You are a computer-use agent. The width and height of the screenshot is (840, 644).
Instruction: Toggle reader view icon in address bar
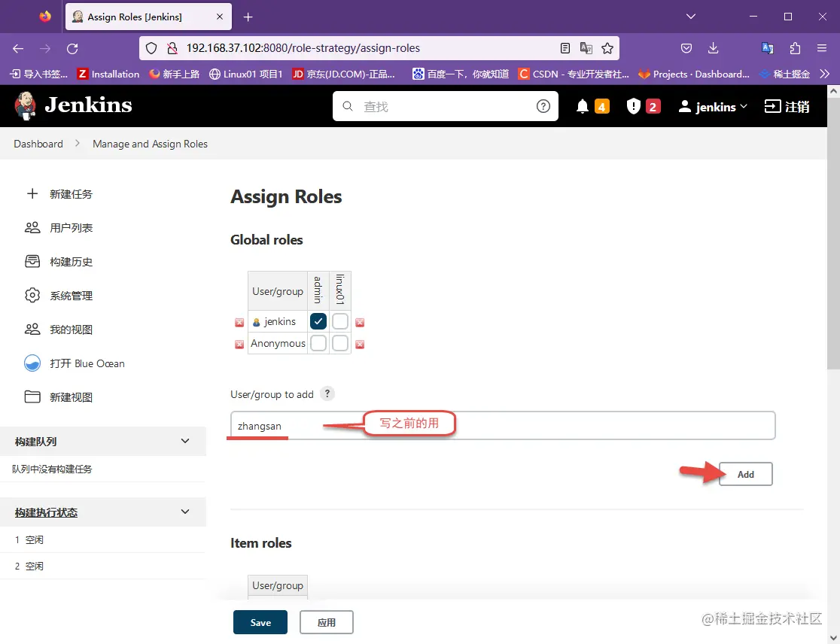click(565, 48)
